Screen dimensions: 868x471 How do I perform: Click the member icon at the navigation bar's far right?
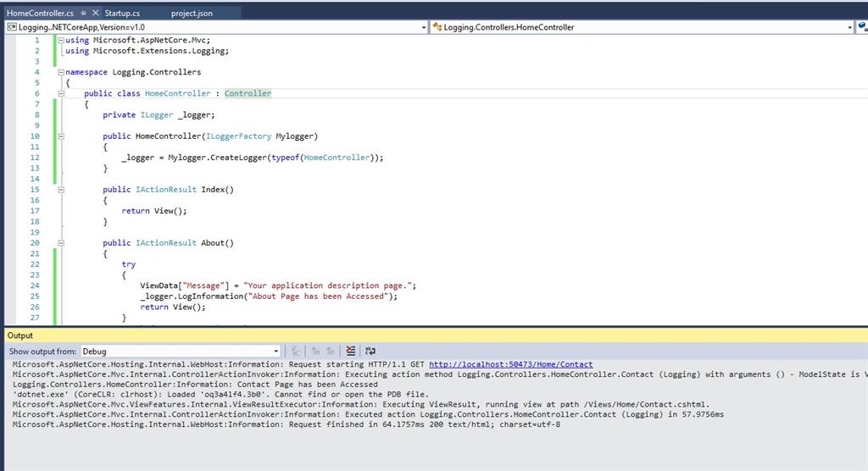862,27
